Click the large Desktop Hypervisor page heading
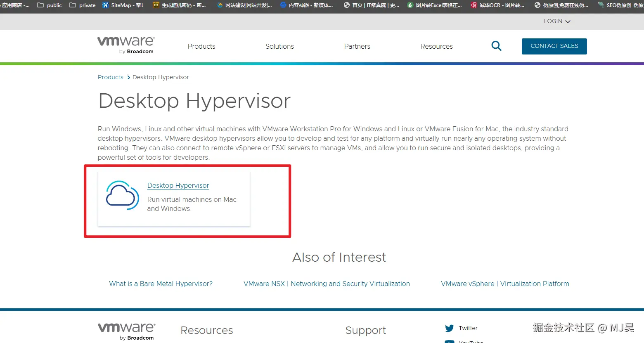Image resolution: width=644 pixels, height=343 pixels. tap(194, 101)
